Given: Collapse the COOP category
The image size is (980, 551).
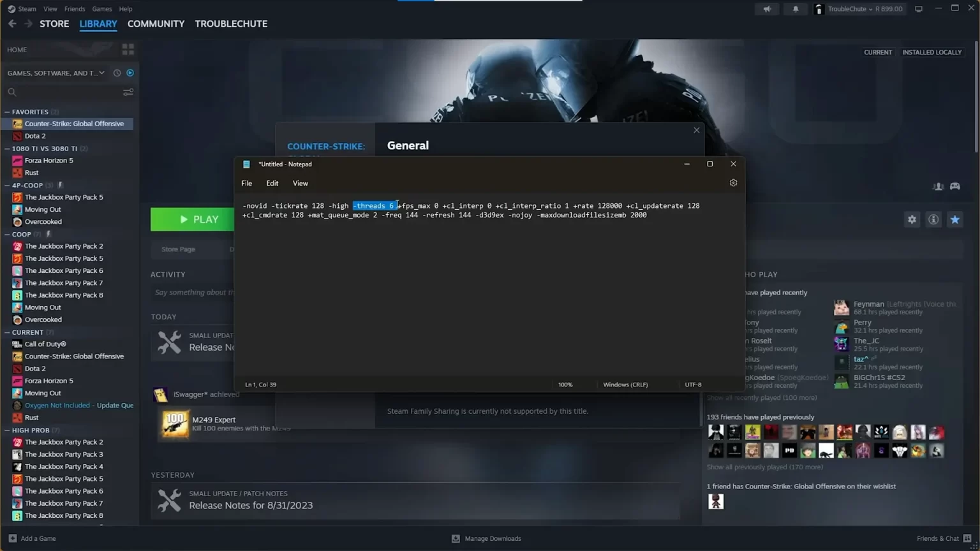Looking at the screenshot, I should [x=7, y=234].
